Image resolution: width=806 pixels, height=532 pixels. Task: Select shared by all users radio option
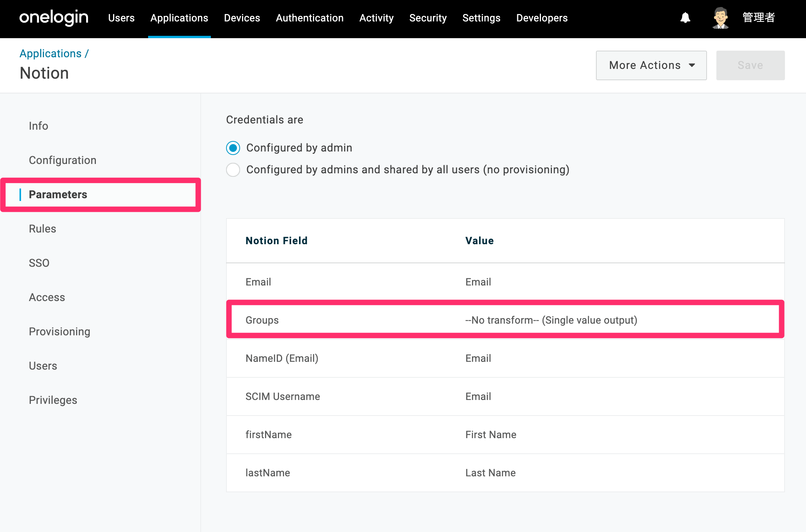tap(233, 170)
